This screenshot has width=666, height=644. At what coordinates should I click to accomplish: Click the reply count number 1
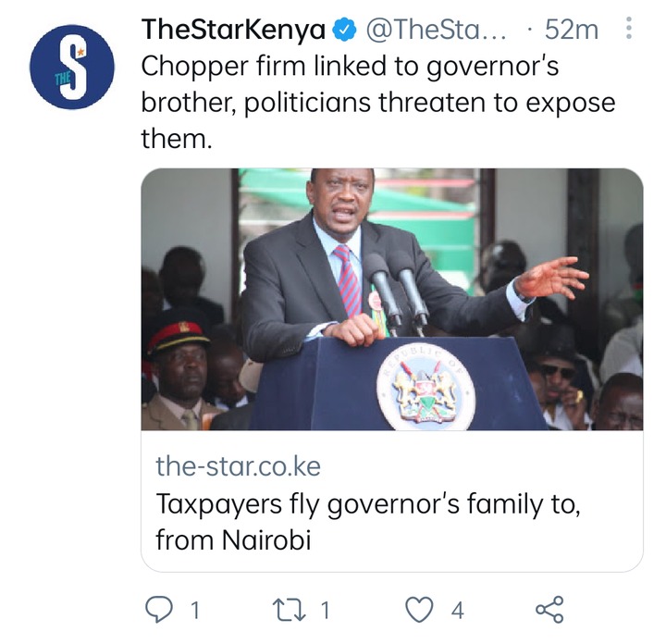tap(195, 611)
